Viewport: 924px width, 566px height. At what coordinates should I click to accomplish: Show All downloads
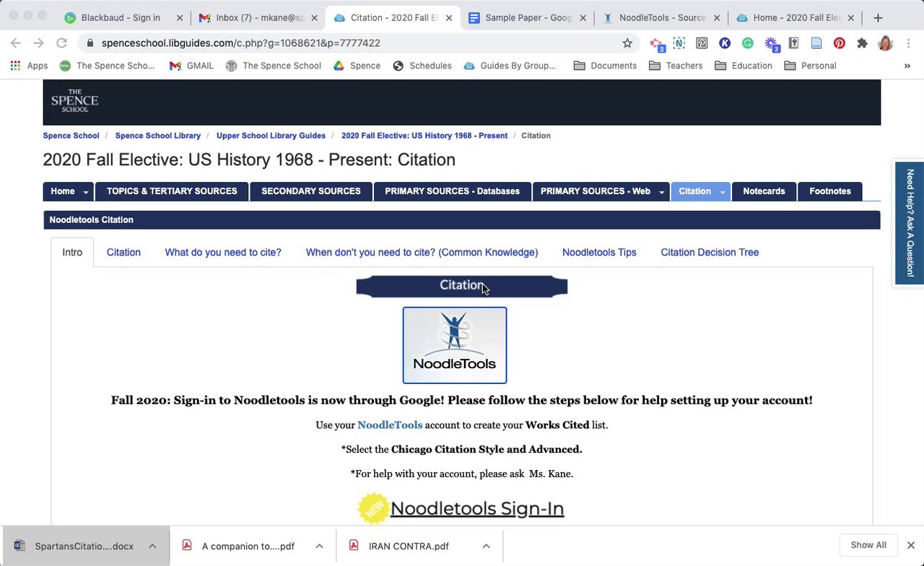coord(868,545)
